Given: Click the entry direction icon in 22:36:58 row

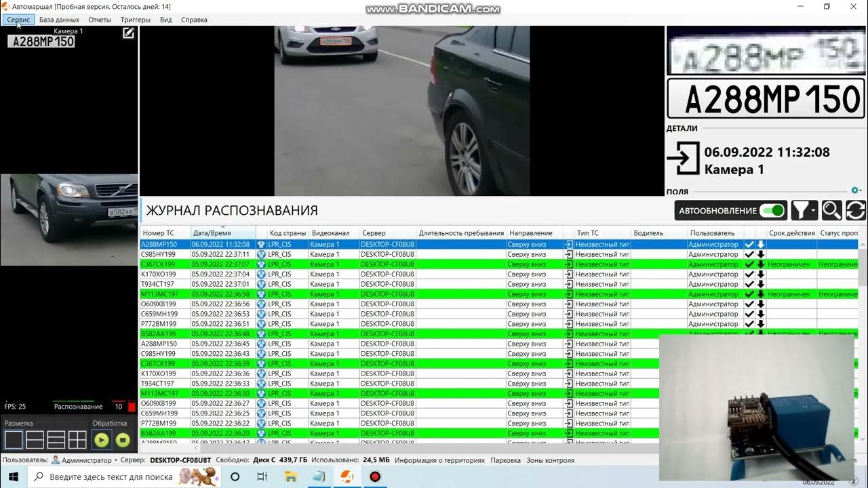Looking at the screenshot, I should point(569,294).
